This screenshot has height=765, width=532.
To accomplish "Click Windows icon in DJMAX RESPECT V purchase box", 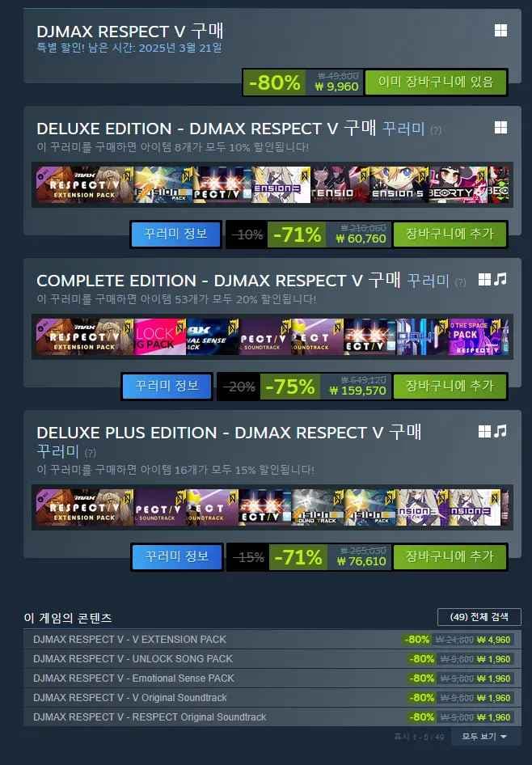I will (500, 31).
